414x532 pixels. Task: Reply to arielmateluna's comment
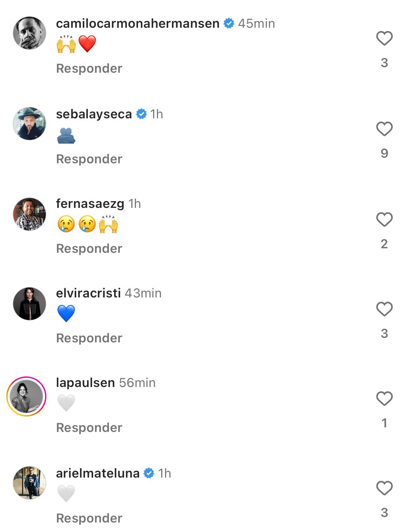coord(89,518)
